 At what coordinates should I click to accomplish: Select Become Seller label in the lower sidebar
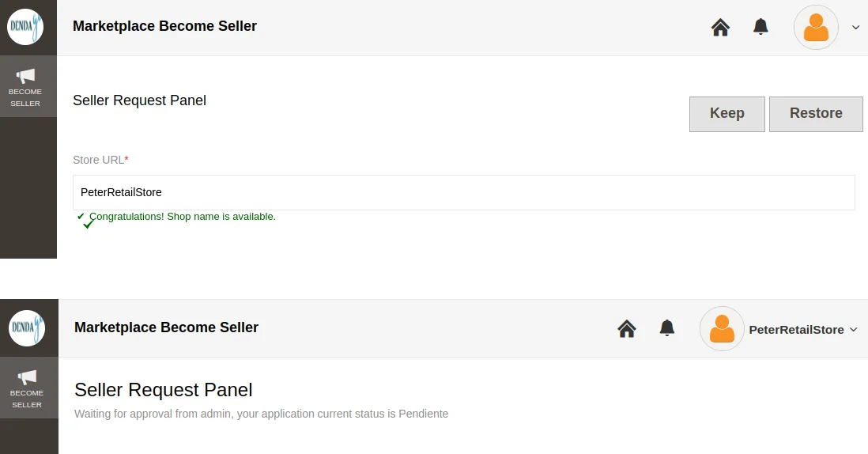click(x=27, y=399)
